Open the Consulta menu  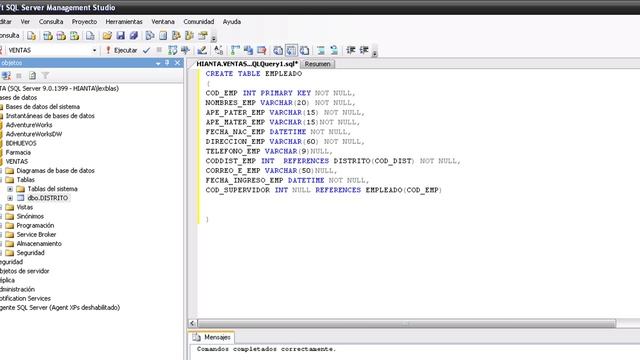(51, 22)
